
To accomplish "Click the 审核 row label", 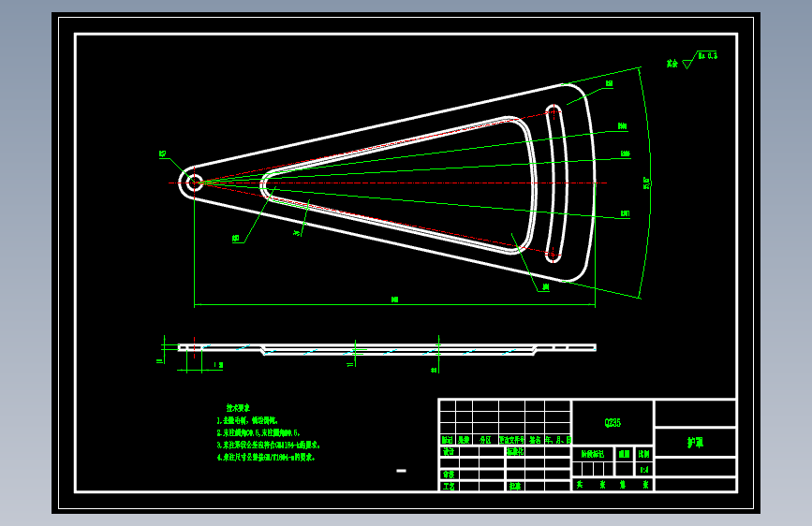I will 449,475.
